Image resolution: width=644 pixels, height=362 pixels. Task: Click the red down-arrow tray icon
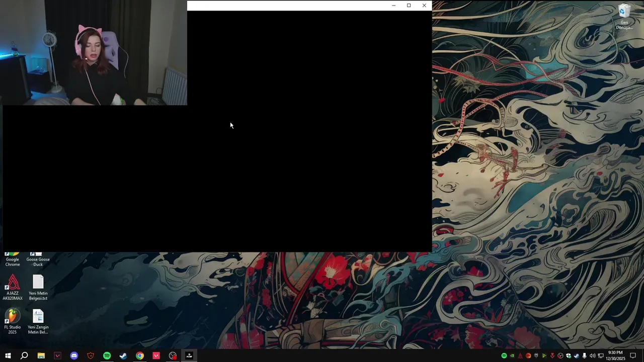coord(552,355)
